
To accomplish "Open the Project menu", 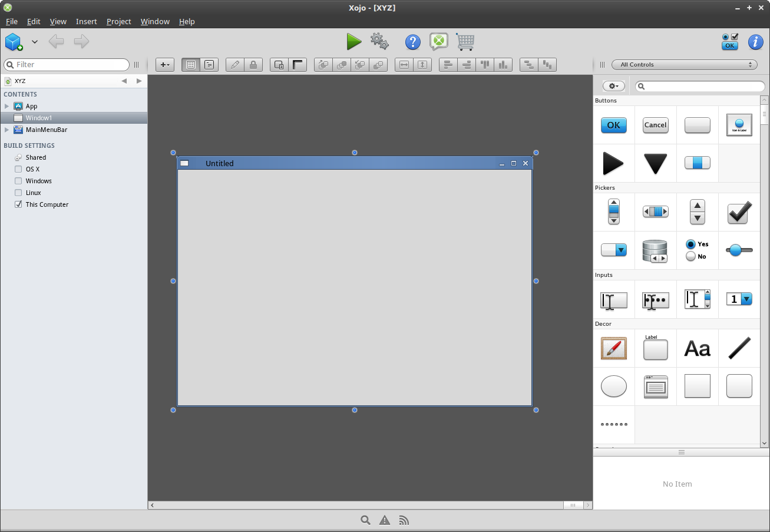I will 118,21.
